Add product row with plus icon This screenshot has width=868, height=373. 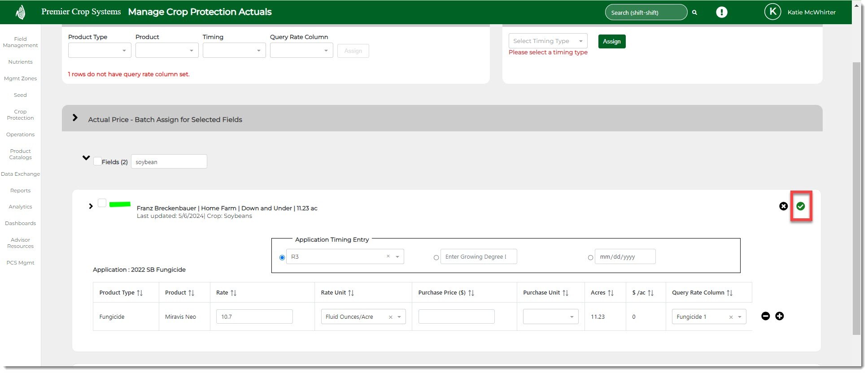point(780,316)
